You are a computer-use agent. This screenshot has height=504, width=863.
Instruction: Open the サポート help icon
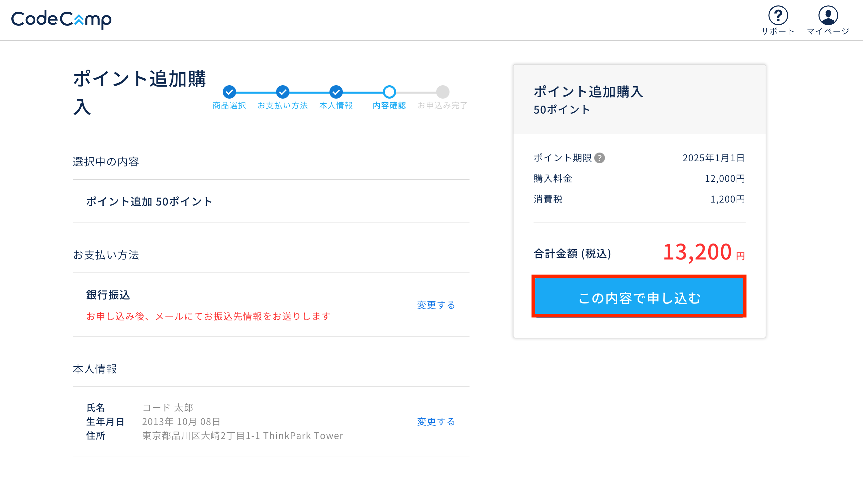[778, 15]
